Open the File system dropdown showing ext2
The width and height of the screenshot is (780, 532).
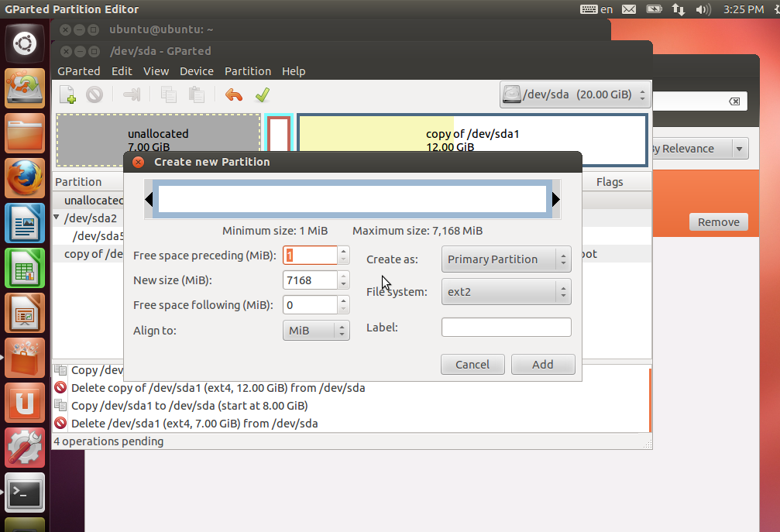pos(506,292)
